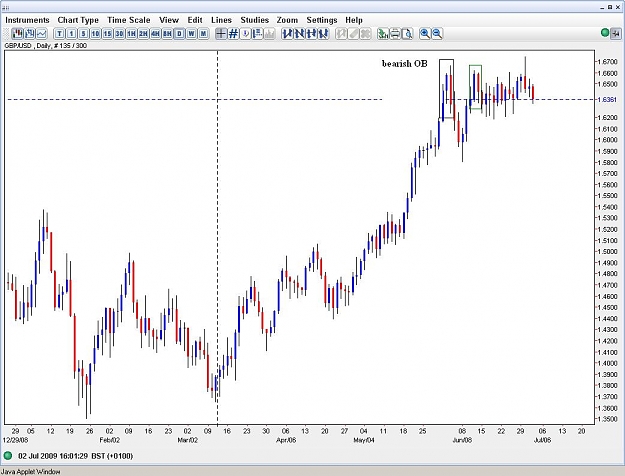Open print preview icon
The width and height of the screenshot is (625, 476).
point(407,34)
